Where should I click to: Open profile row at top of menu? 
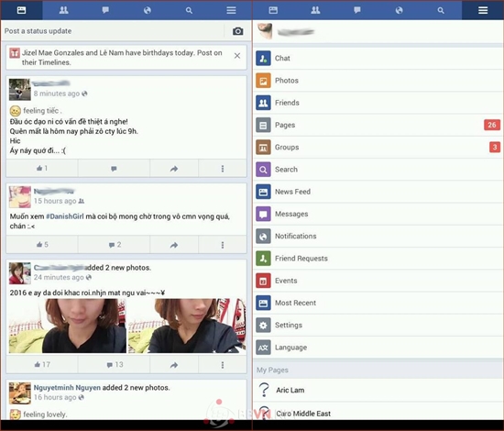click(378, 31)
